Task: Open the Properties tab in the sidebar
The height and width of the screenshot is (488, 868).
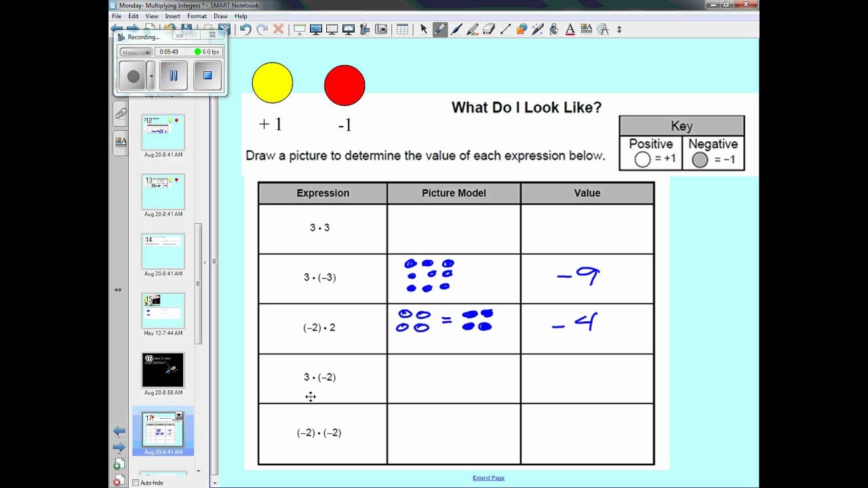Action: 121,142
